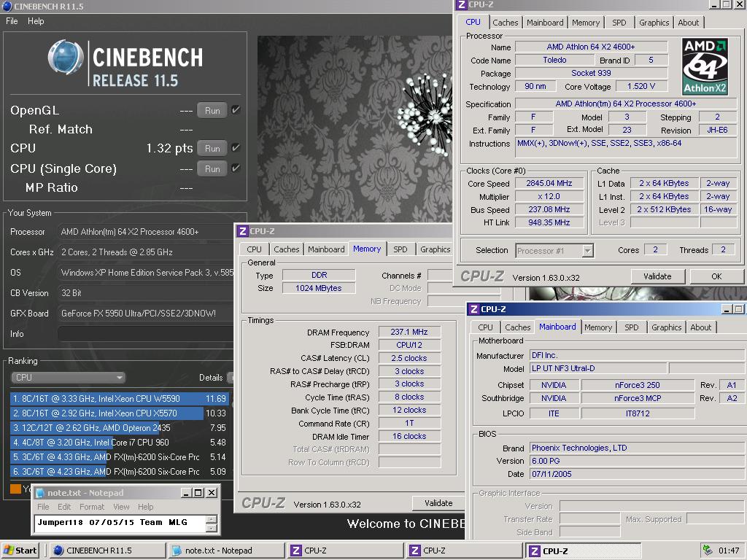Viewport: 747px width, 560px height.
Task: Open the Windows Start button
Action: point(20,551)
